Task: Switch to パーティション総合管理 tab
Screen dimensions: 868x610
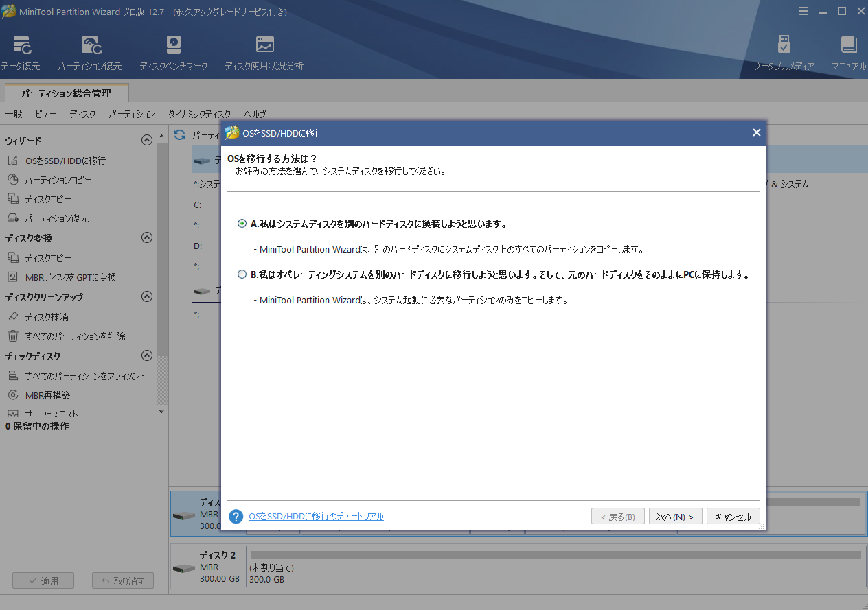Action: [x=66, y=93]
